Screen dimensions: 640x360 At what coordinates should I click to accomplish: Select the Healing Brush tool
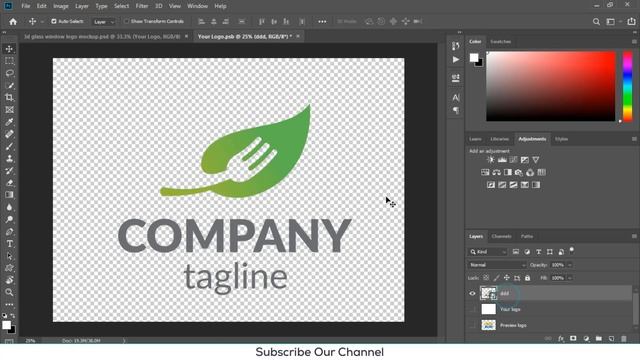(x=9, y=134)
